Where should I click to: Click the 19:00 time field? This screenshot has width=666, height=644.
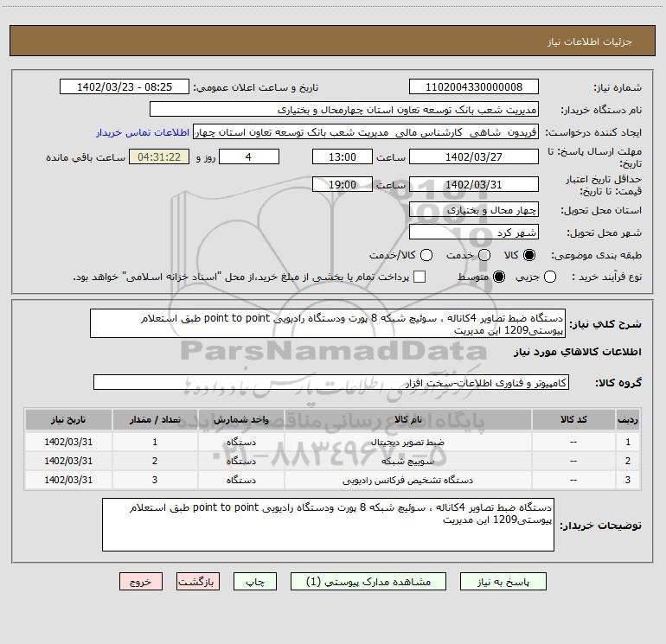point(343,184)
